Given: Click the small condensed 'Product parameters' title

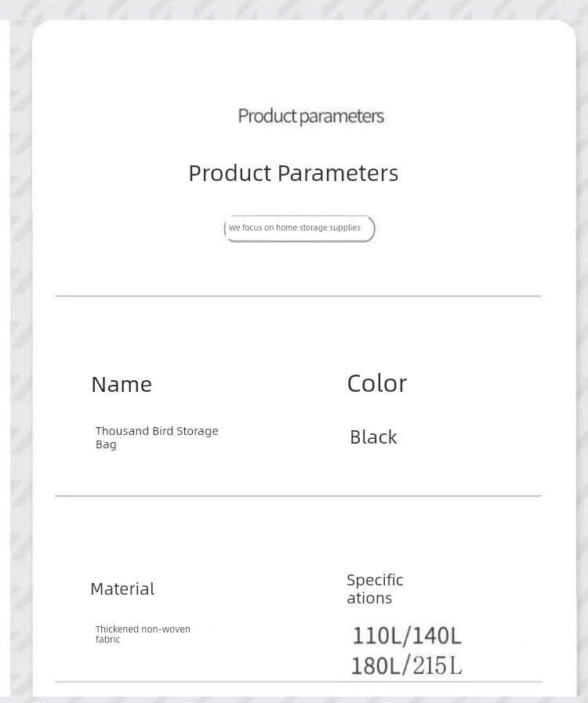Looking at the screenshot, I should point(310,116).
